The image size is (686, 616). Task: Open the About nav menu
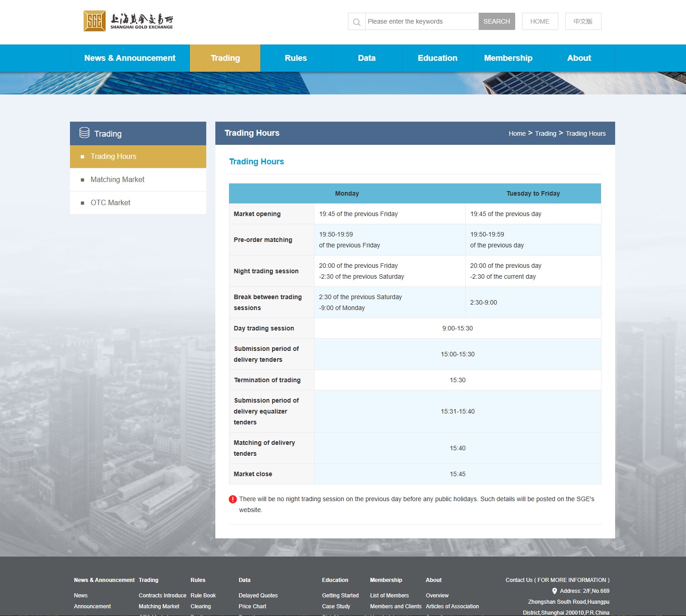pos(579,58)
